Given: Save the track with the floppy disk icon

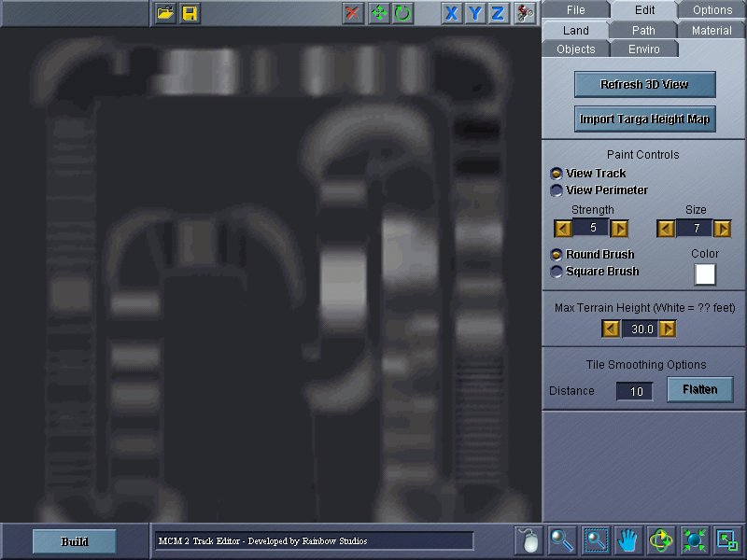Looking at the screenshot, I should [190, 13].
